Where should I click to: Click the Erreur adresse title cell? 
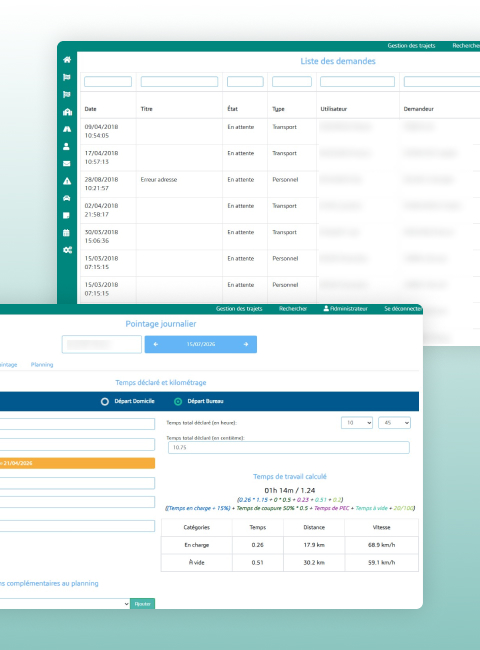click(x=159, y=180)
